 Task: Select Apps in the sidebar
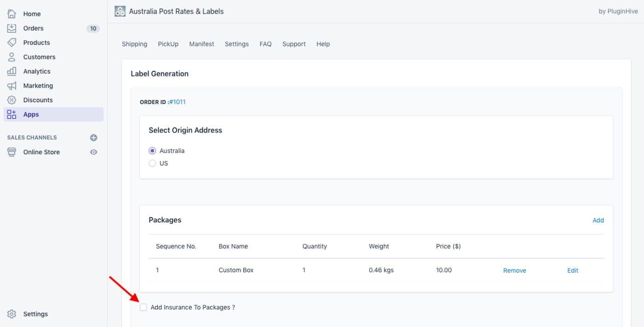(53, 114)
